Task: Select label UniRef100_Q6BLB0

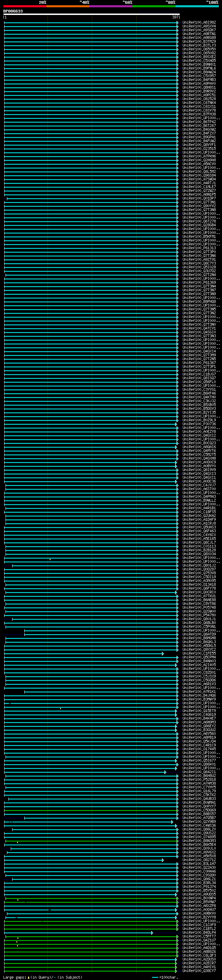Action: click(199, 622)
